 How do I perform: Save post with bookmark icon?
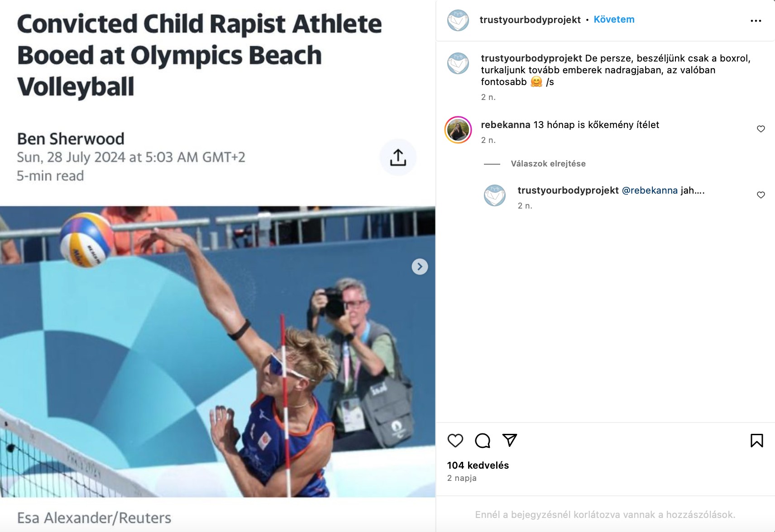click(x=756, y=441)
